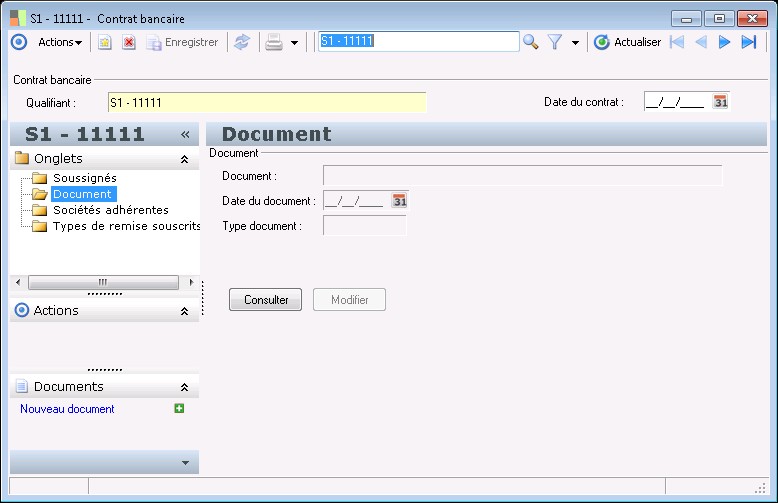Select Soussignés in the tree
Image resolution: width=778 pixels, height=503 pixels.
point(85,178)
